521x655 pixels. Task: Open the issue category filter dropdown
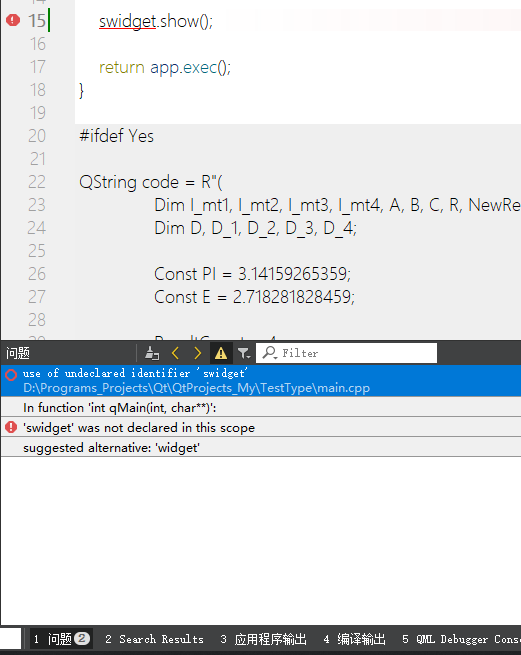244,353
